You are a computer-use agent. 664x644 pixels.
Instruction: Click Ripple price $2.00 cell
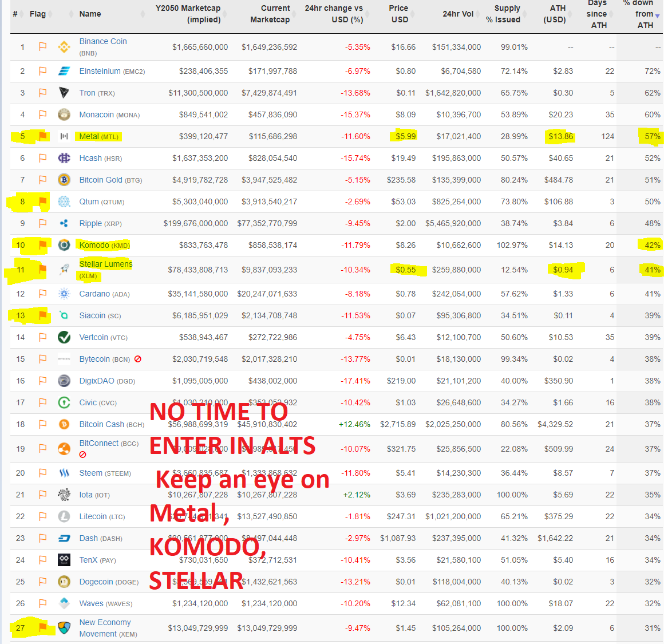click(406, 224)
